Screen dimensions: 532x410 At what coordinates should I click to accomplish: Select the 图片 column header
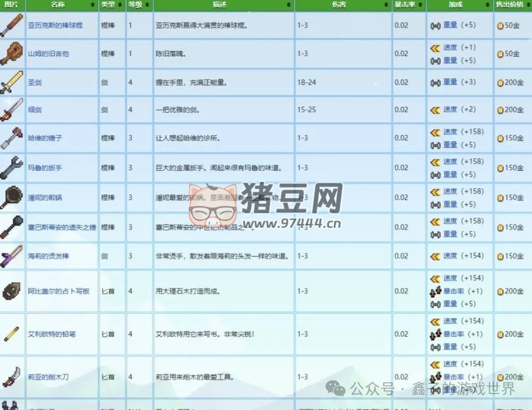click(12, 6)
